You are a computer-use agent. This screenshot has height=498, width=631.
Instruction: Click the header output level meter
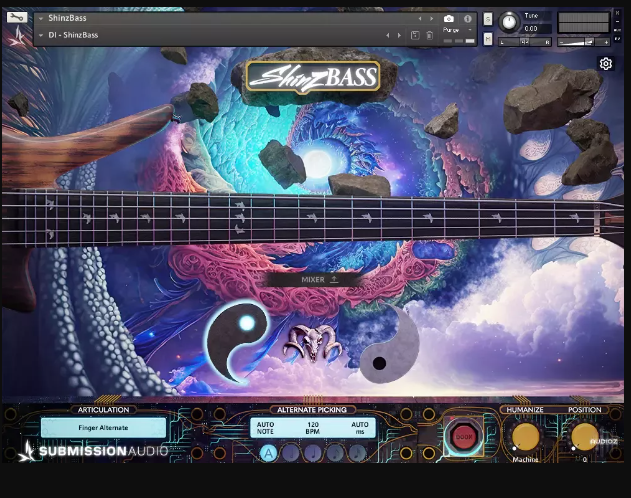(x=584, y=23)
